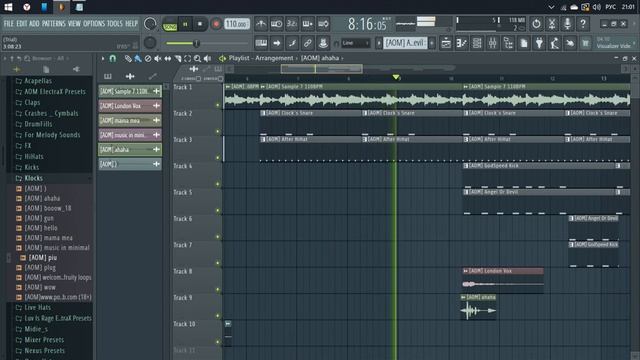Select the playlist playback speaker tool

click(207, 59)
